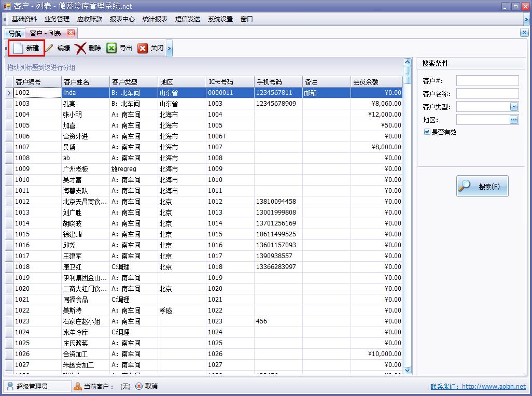This screenshot has height=396, width=532.
Task: Open the www.aolan.net contact link
Action: (494, 387)
